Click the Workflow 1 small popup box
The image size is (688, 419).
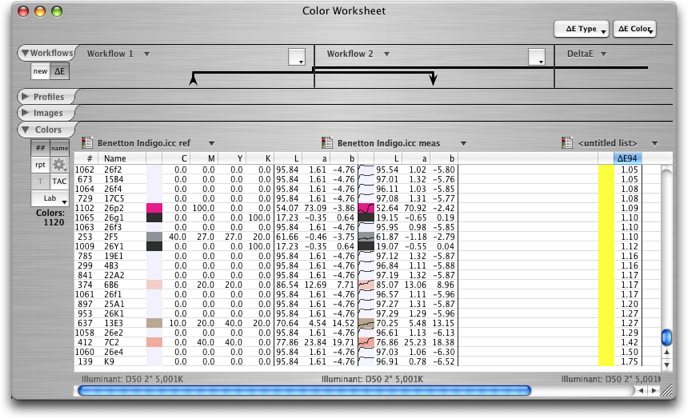tap(297, 57)
